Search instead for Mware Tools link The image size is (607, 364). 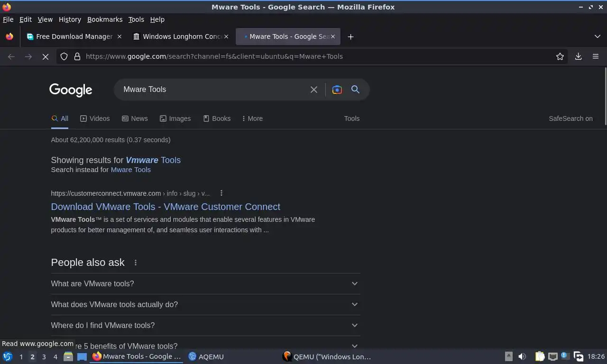pyautogui.click(x=131, y=170)
